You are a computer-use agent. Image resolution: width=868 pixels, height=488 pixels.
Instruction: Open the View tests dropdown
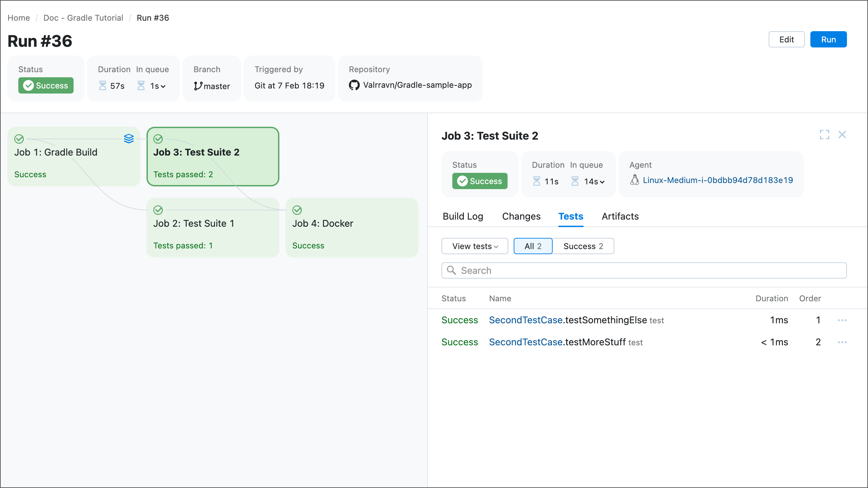coord(475,246)
